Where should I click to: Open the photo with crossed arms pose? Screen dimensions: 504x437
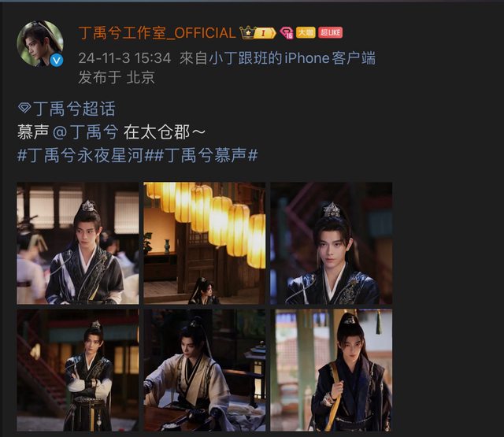[x=78, y=370]
